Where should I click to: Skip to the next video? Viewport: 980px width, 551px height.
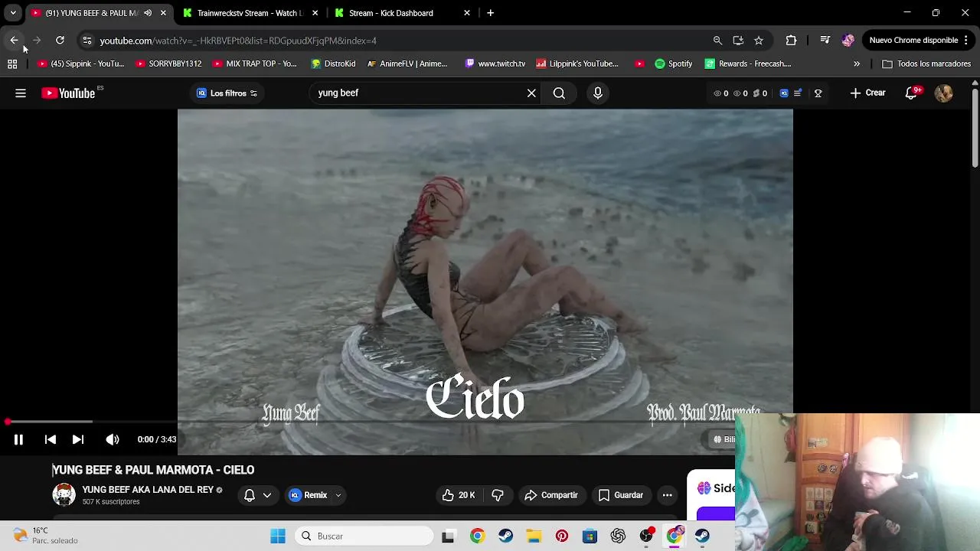[x=78, y=439]
